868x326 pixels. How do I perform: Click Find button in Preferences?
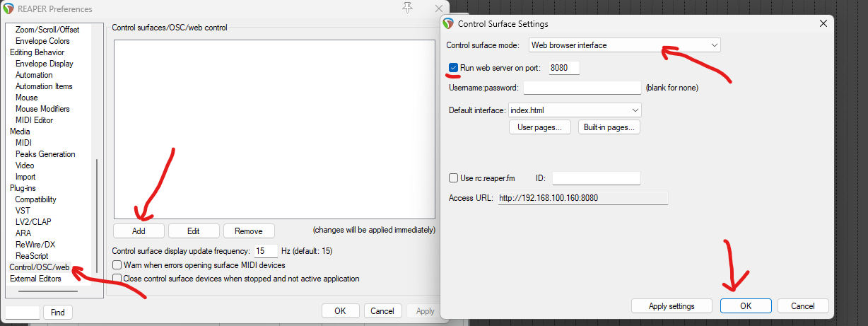tap(58, 312)
